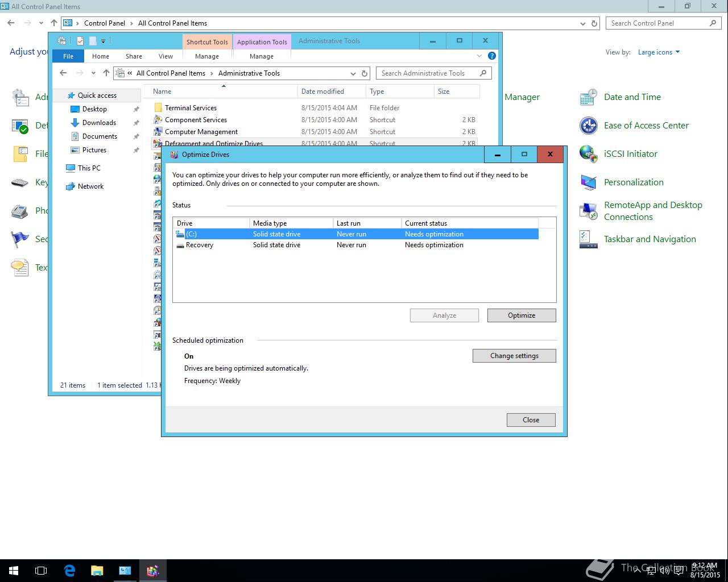728x582 pixels.
Task: Switch to Control Panel taskbar icon
Action: [x=125, y=571]
